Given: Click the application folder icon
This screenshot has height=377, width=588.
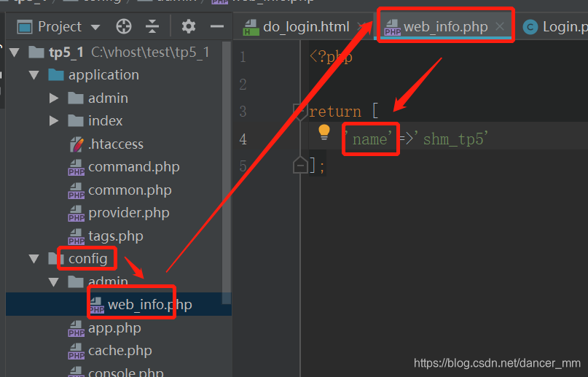Looking at the screenshot, I should point(56,74).
